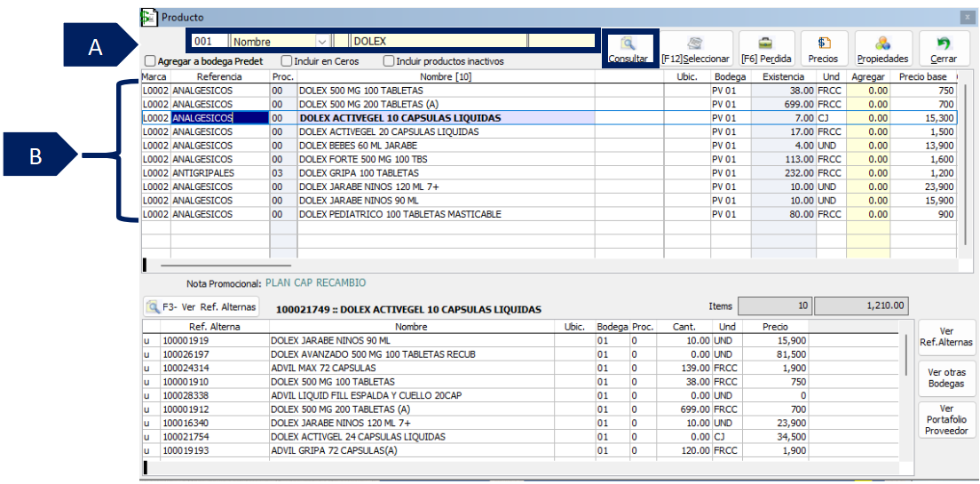Select DOLEX JARABE NINOS 90 ML in upper grid
Screen dimensions: 980x484
[x=549, y=201]
